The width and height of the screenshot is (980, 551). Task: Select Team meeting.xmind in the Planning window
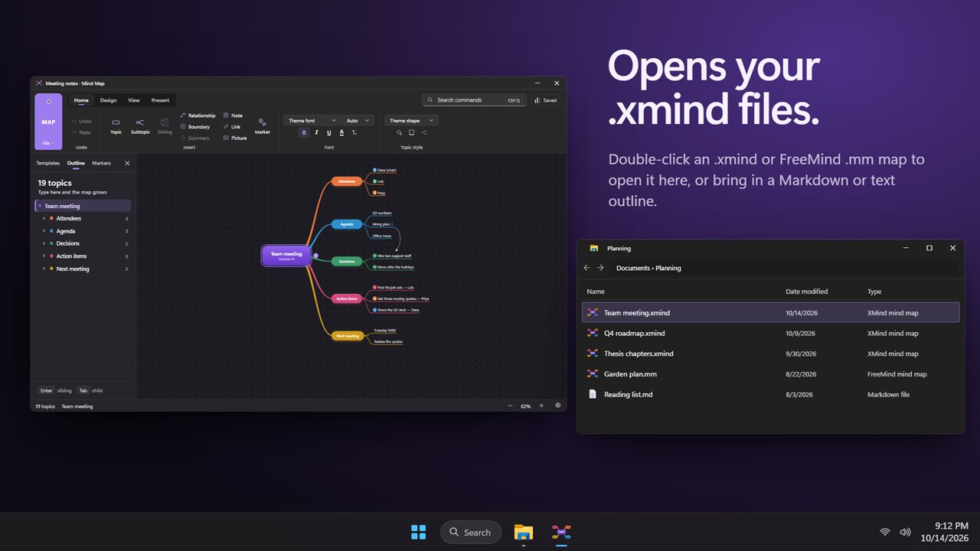[770, 312]
